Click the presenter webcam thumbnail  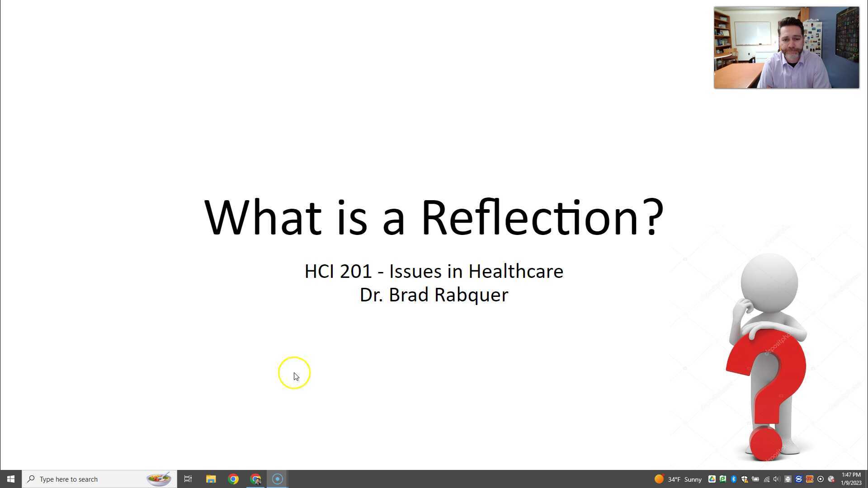786,47
